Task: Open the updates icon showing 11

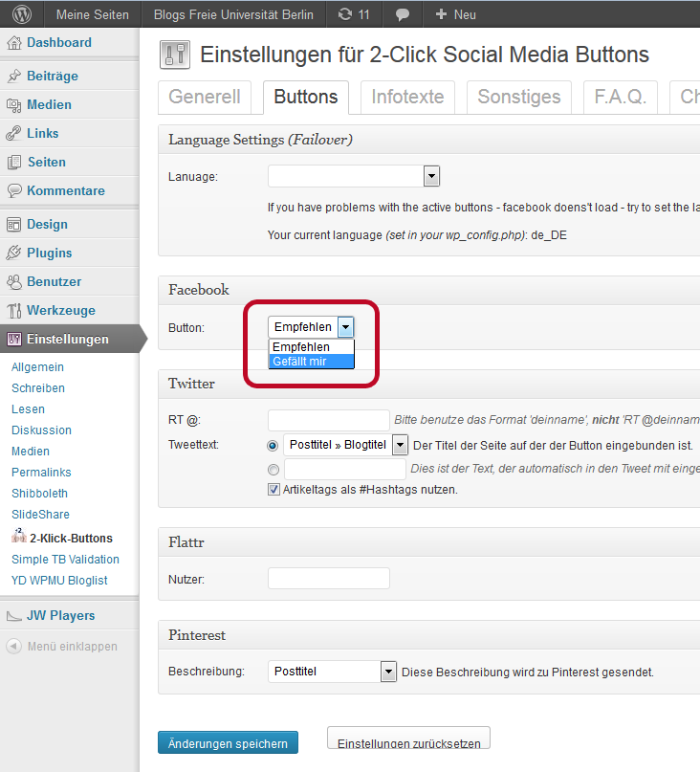Action: pyautogui.click(x=354, y=14)
